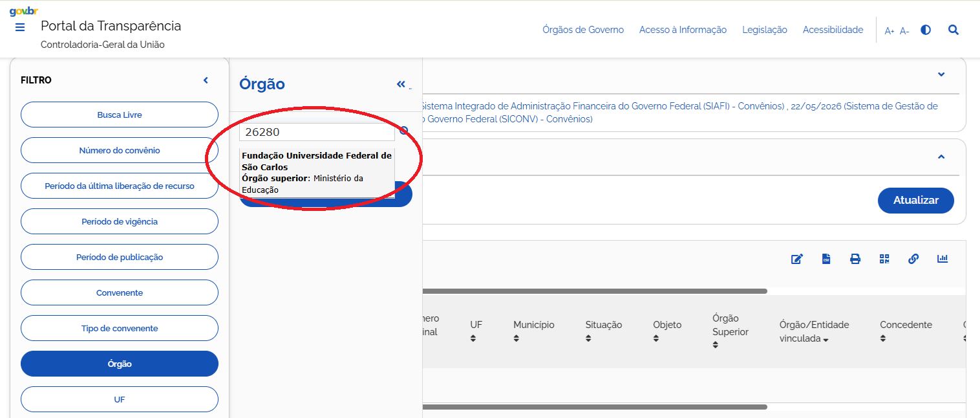
Task: Click Controladoria-Geral da União subtitle
Action: point(102,45)
